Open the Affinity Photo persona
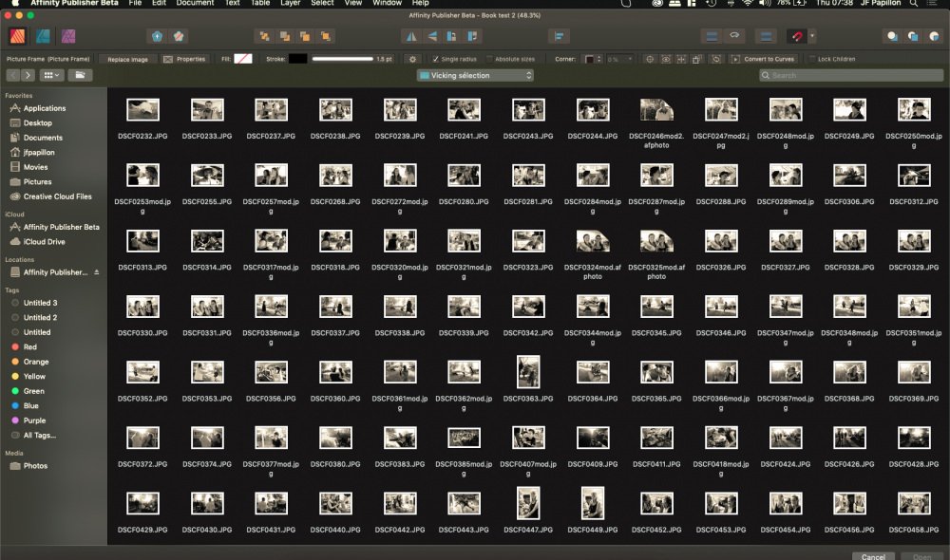 [x=68, y=36]
